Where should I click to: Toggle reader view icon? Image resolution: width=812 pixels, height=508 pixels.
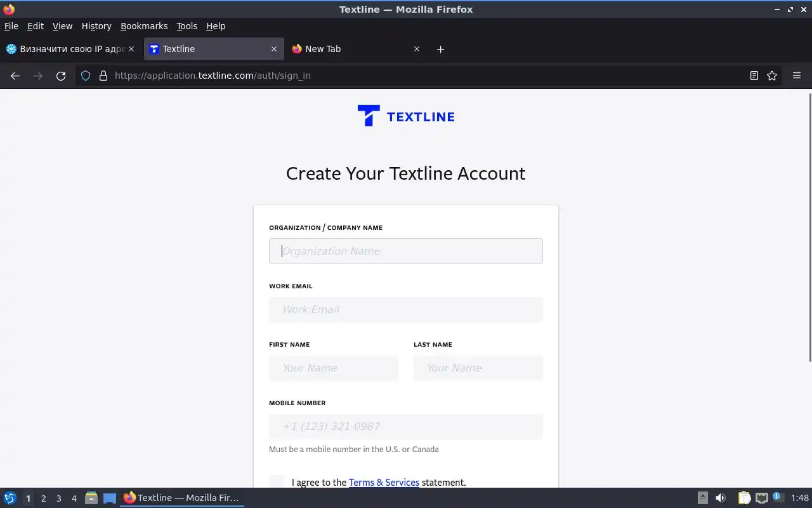tap(754, 76)
